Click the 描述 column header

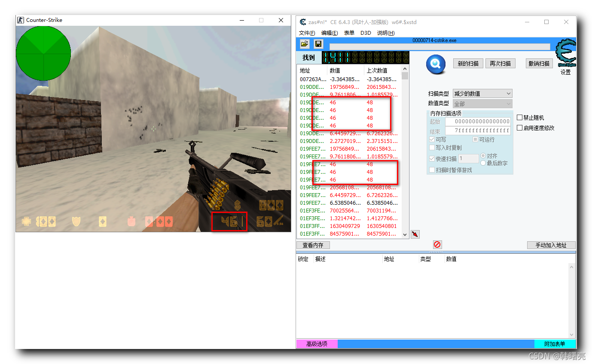coord(320,259)
